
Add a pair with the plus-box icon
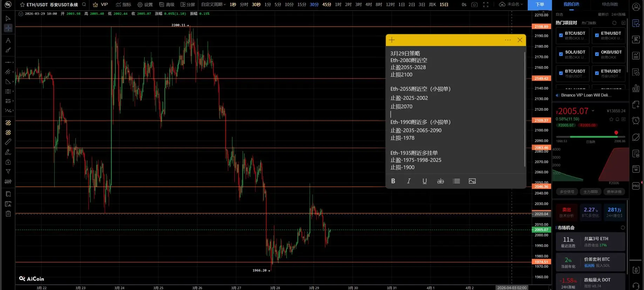(x=623, y=23)
